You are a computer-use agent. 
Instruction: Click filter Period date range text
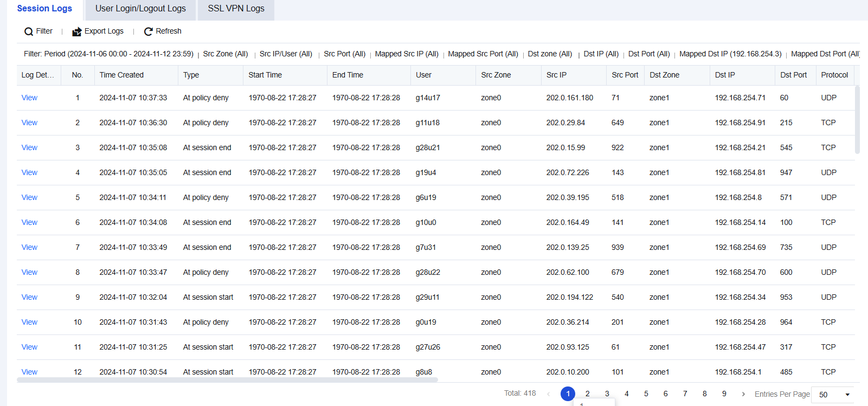108,54
